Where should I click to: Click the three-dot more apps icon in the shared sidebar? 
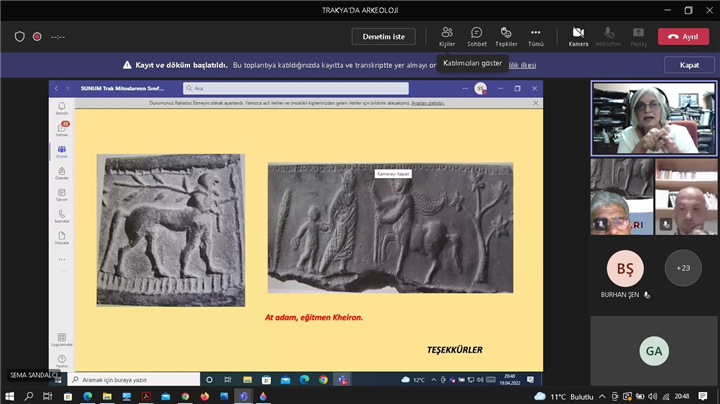tap(62, 259)
